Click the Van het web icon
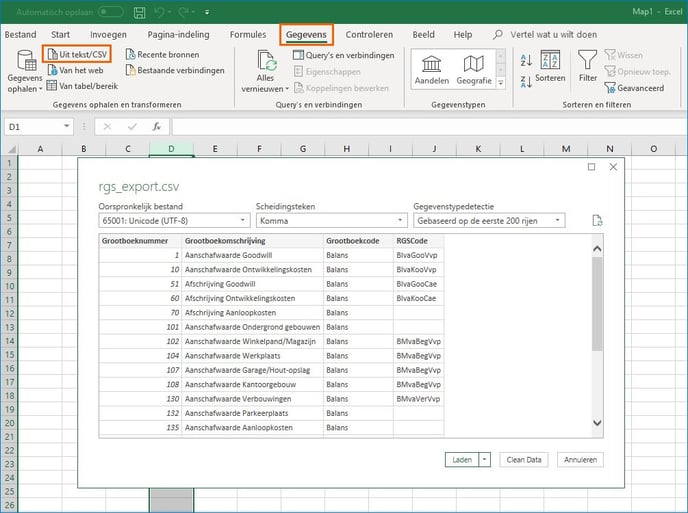688x513 pixels. [53, 70]
